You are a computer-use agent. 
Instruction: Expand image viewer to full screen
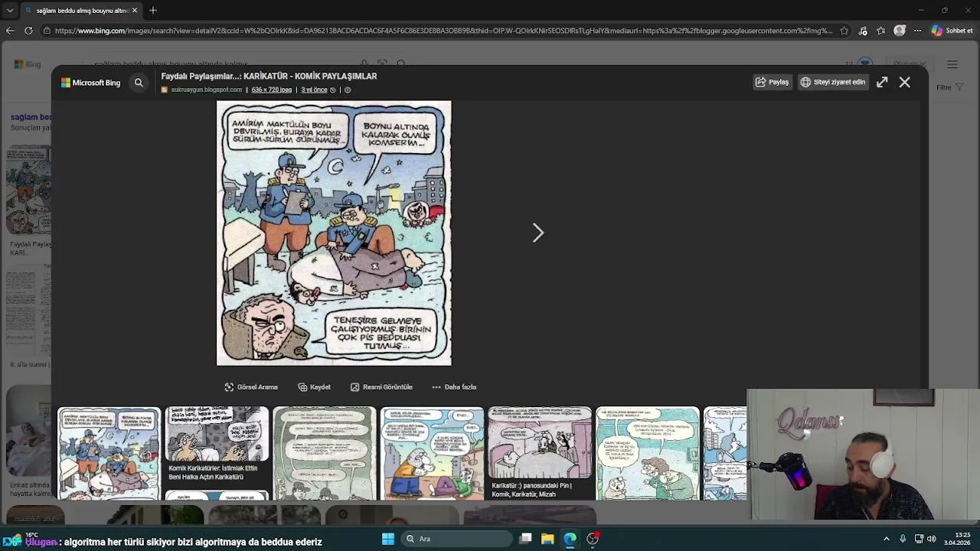(882, 82)
